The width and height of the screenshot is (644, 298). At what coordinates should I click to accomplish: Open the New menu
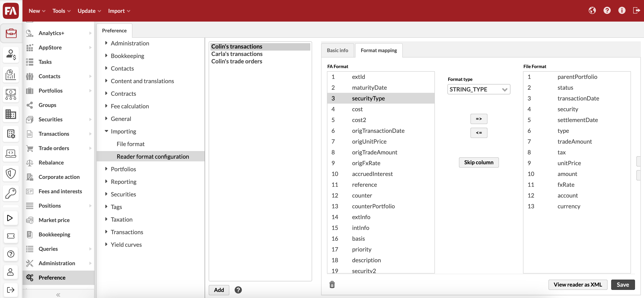(x=37, y=11)
